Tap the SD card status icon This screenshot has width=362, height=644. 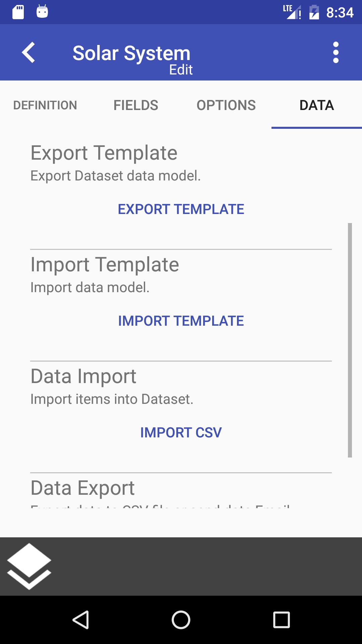point(18,12)
